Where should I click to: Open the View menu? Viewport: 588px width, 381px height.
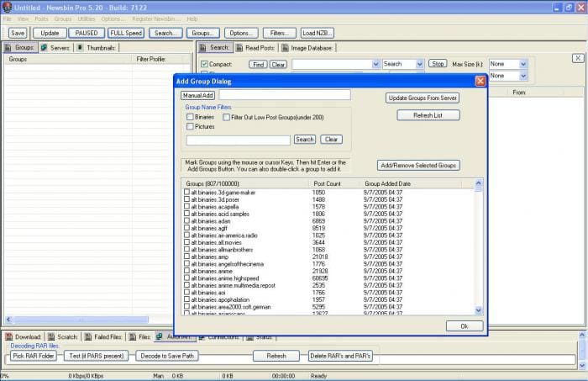click(x=23, y=19)
